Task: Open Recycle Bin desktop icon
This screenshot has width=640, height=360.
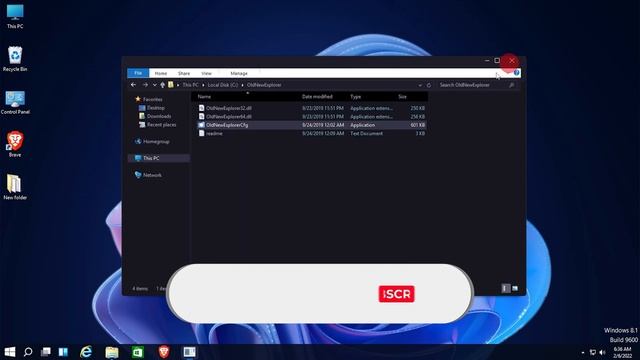Action: point(15,59)
